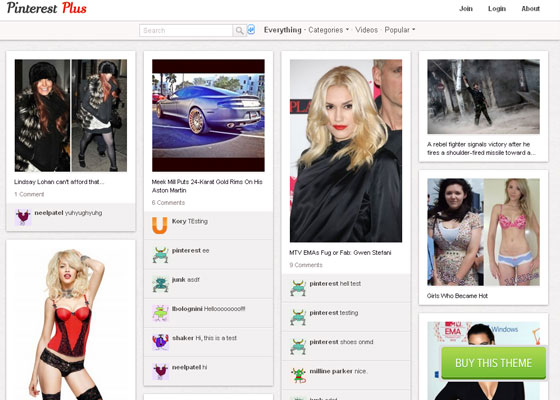
Task: Click username 'milline parker' in comments
Action: click(x=331, y=371)
